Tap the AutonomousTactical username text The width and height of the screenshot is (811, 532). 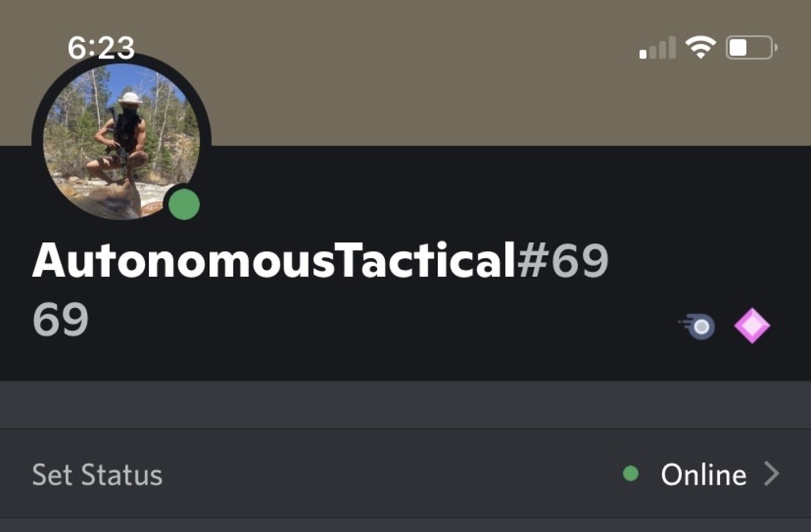(x=274, y=260)
